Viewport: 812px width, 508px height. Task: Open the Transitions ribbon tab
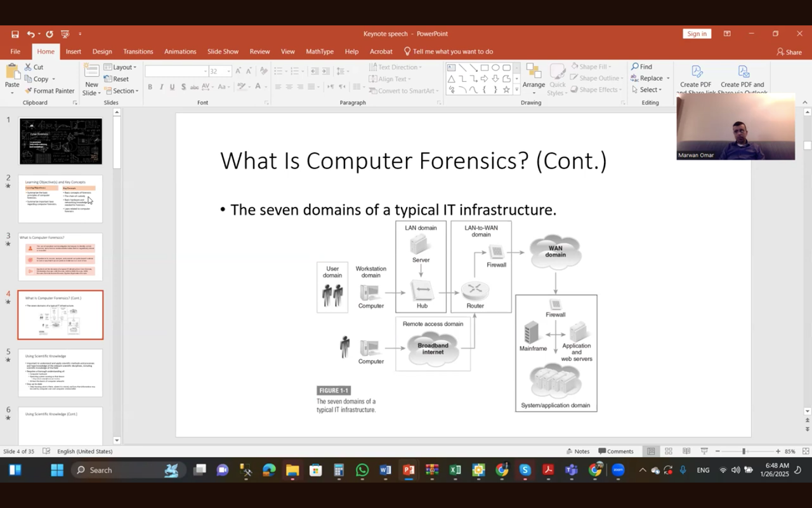point(138,51)
